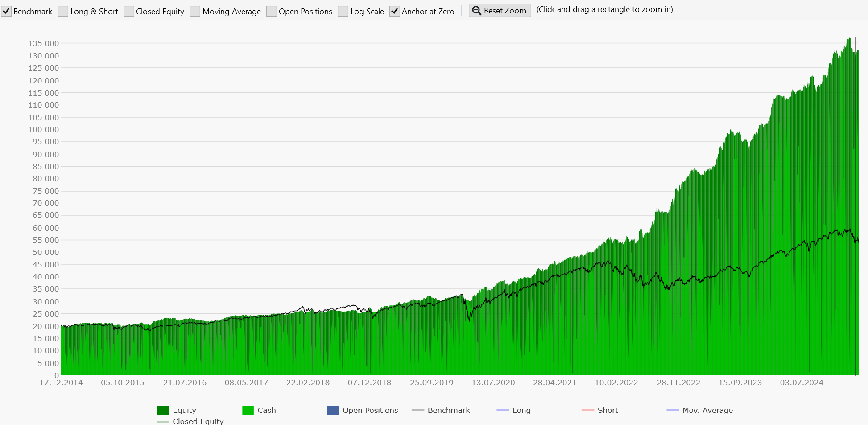
Task: Click the '10.02.2022' x-axis date
Action: tap(616, 383)
